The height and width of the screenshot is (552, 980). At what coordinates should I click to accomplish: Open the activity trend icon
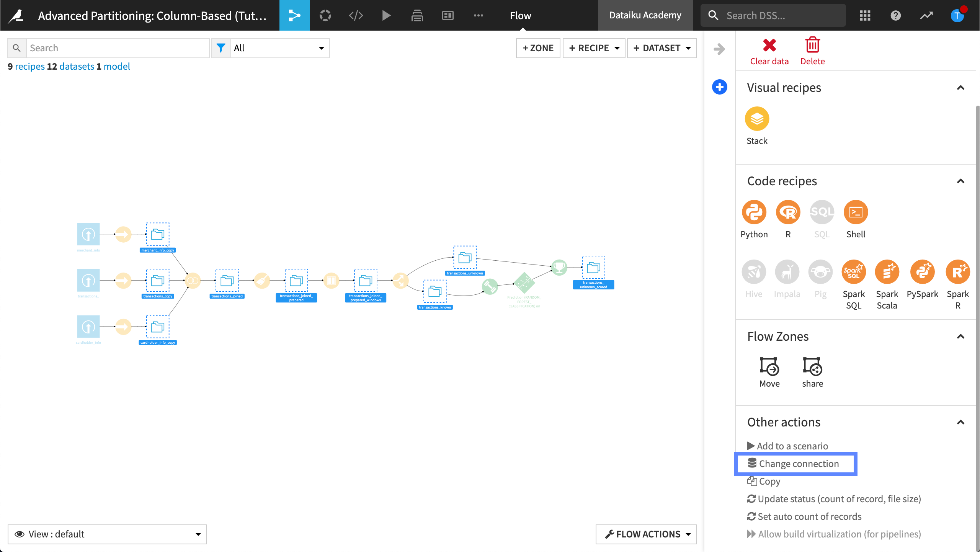pos(926,15)
